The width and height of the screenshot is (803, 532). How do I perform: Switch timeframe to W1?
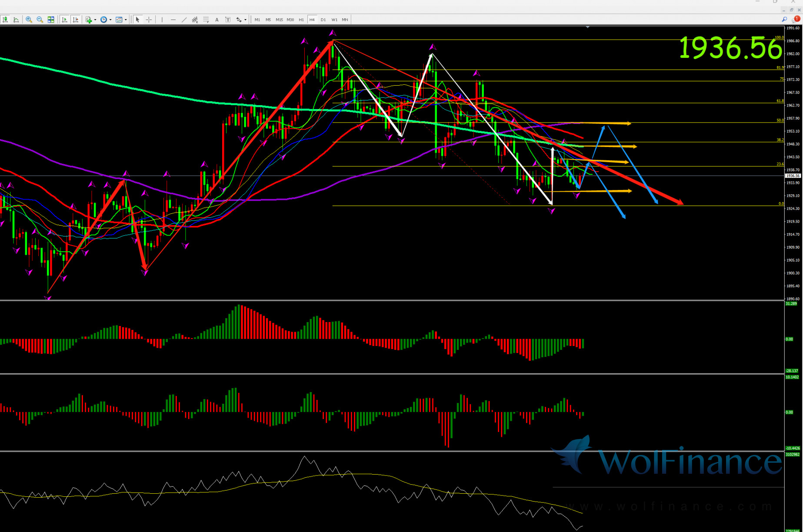334,20
